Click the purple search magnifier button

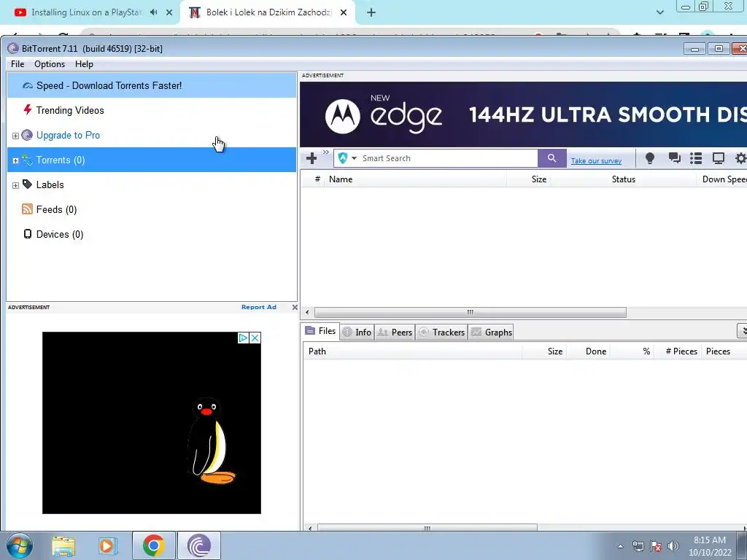click(551, 158)
